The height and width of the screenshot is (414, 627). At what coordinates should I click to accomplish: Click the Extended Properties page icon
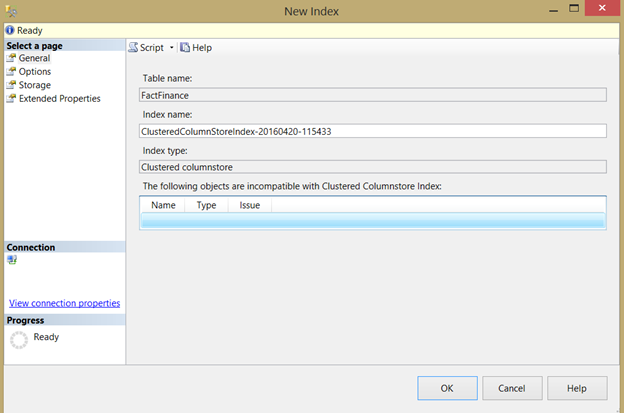tap(11, 99)
